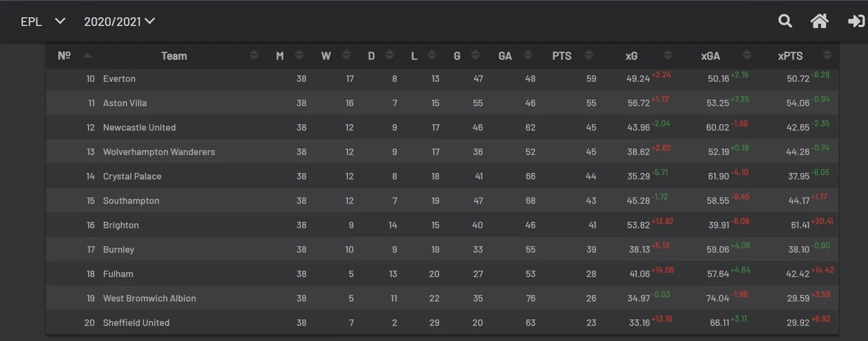Go to home via house icon
The height and width of the screenshot is (341, 868).
819,21
